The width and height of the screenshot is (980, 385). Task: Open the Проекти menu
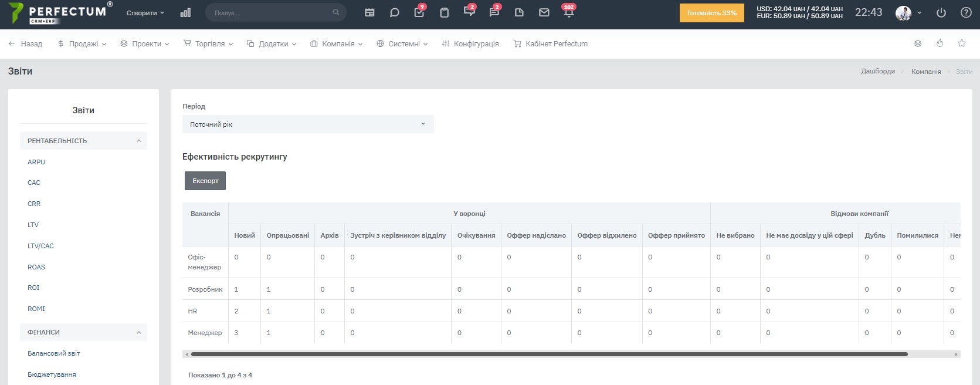(x=145, y=43)
